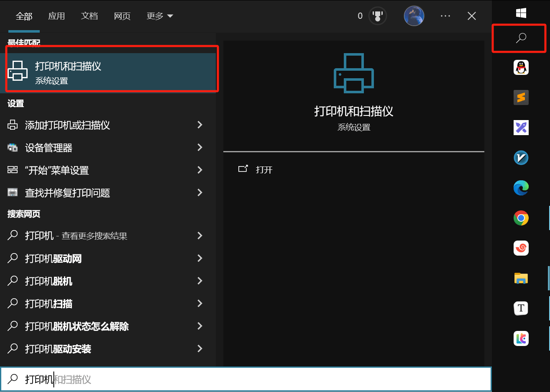Launch Typora T icon in taskbar
Screen dimensions: 550x392
[x=521, y=308]
